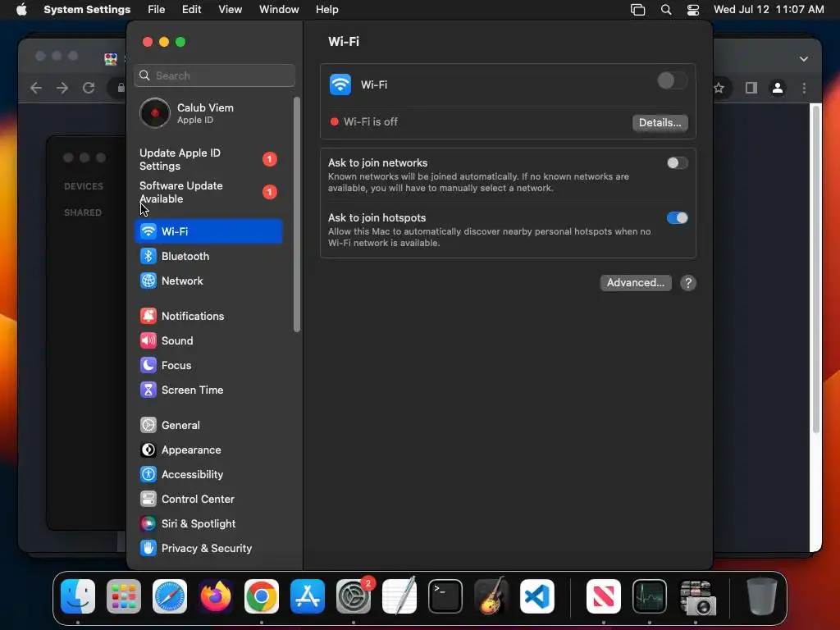Open Finder from the Dock
The height and width of the screenshot is (630, 840).
pyautogui.click(x=78, y=596)
